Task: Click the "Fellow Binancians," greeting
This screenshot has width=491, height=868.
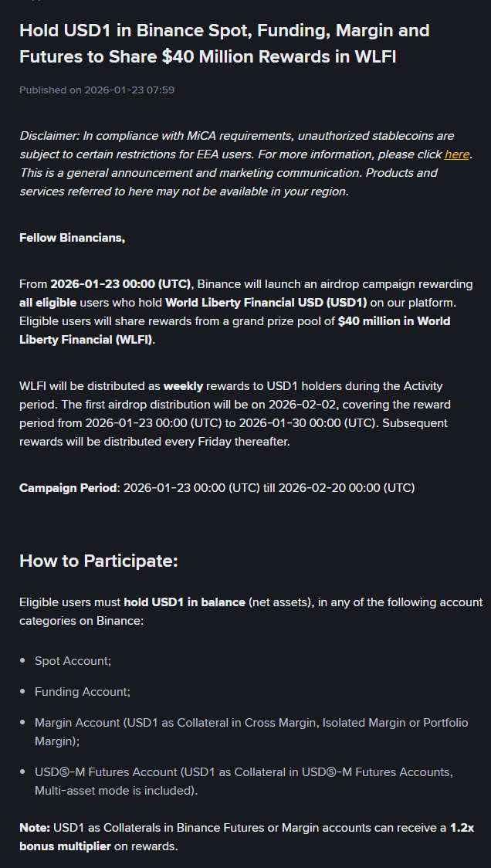Action: [72, 237]
